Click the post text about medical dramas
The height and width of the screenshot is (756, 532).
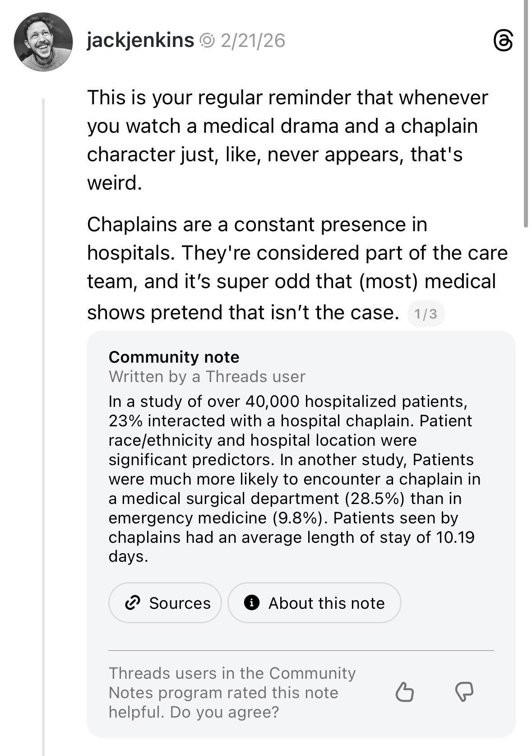coord(287,140)
